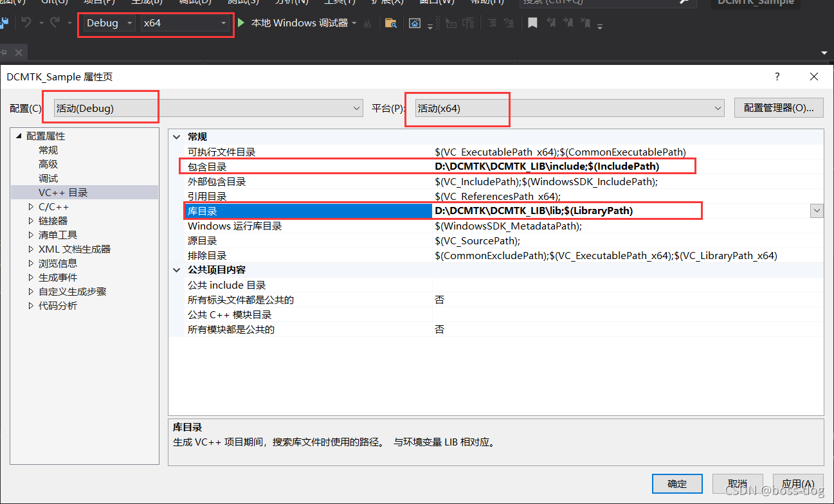Click the 配置管理器(O)... button
This screenshot has height=504, width=834.
(779, 108)
